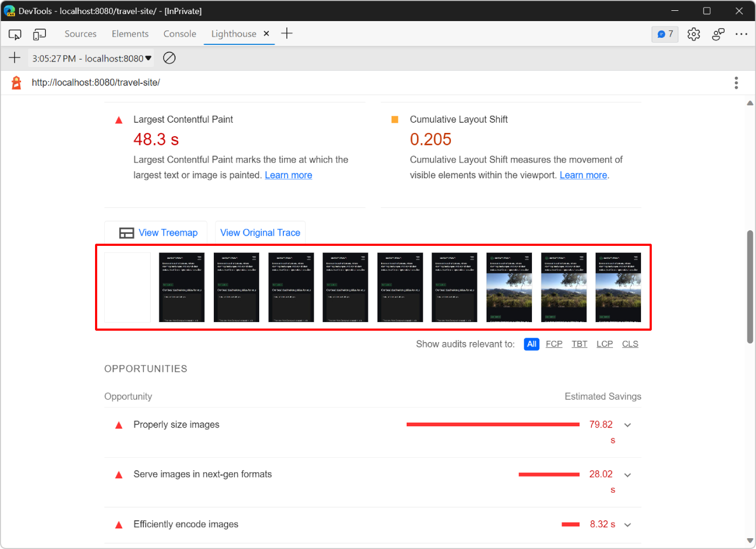
Task: Open the Lighthouse panel settings gear
Action: click(x=693, y=34)
